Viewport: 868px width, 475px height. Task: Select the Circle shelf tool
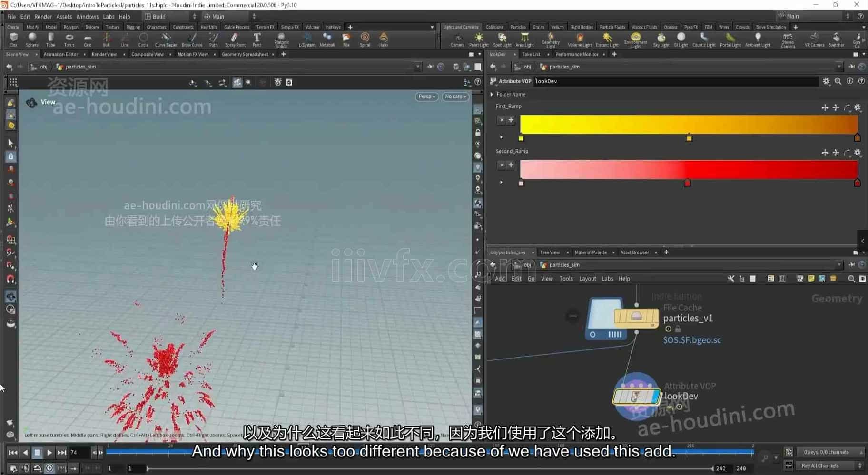coord(143,39)
